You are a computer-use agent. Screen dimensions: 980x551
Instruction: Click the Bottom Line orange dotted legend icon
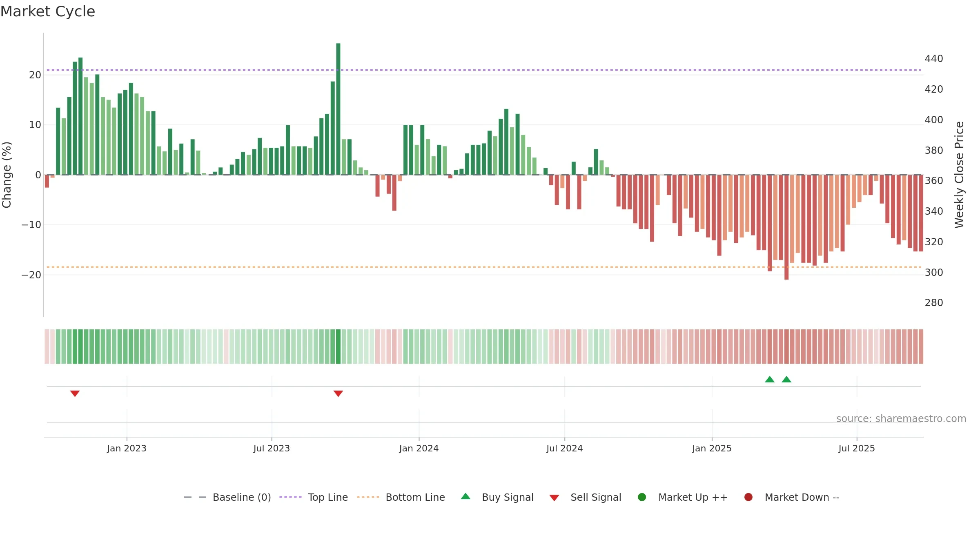(368, 497)
